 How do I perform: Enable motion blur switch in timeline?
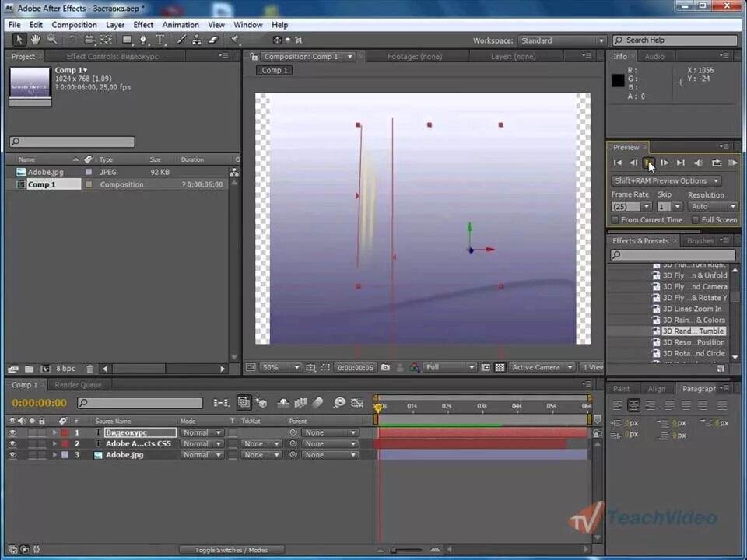tap(317, 403)
